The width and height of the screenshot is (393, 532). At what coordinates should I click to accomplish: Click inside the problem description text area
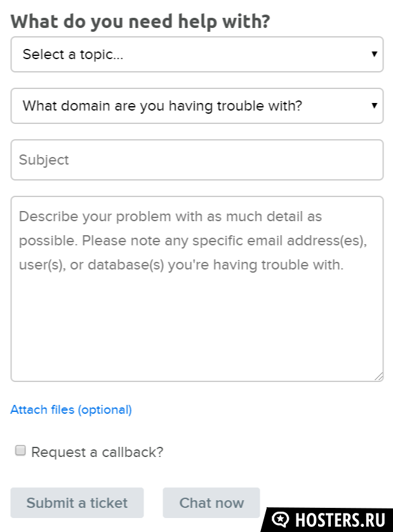coord(197,289)
